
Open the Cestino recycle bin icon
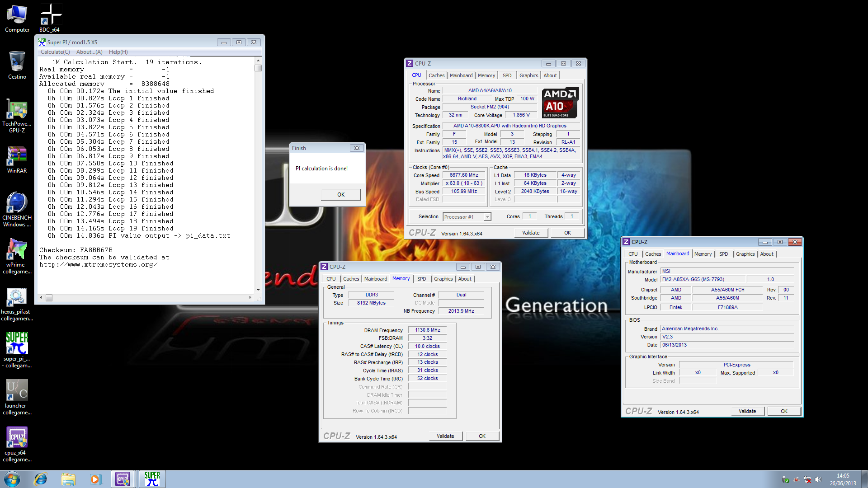point(17,65)
